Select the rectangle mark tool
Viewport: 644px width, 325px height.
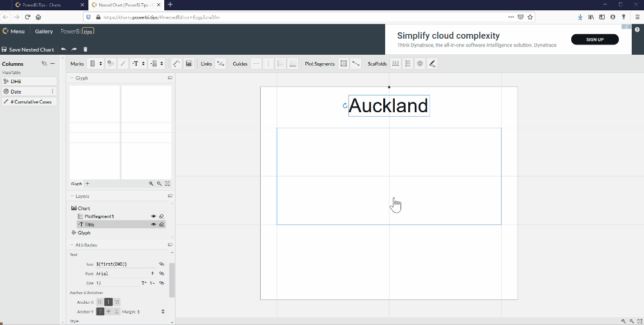(93, 63)
